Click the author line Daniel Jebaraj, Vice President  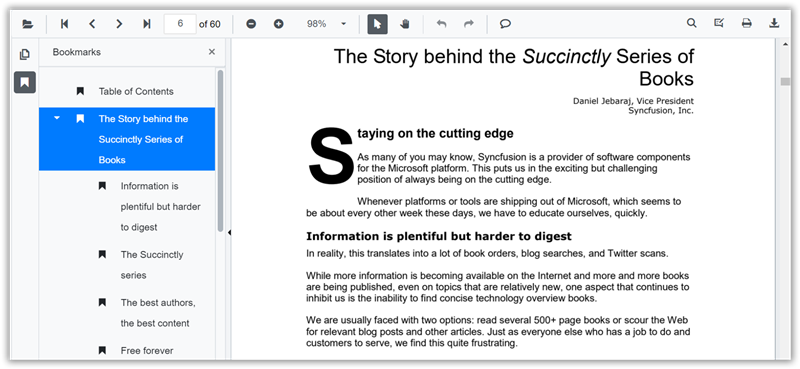click(x=633, y=101)
